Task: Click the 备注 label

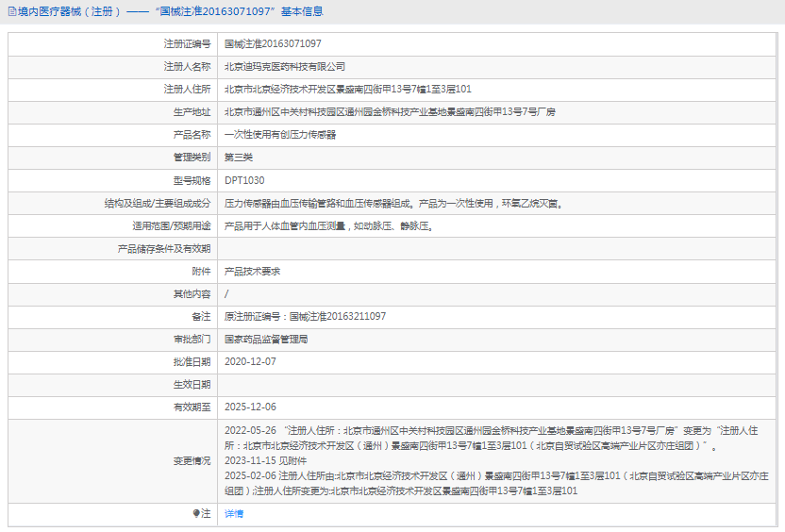Action: click(201, 316)
